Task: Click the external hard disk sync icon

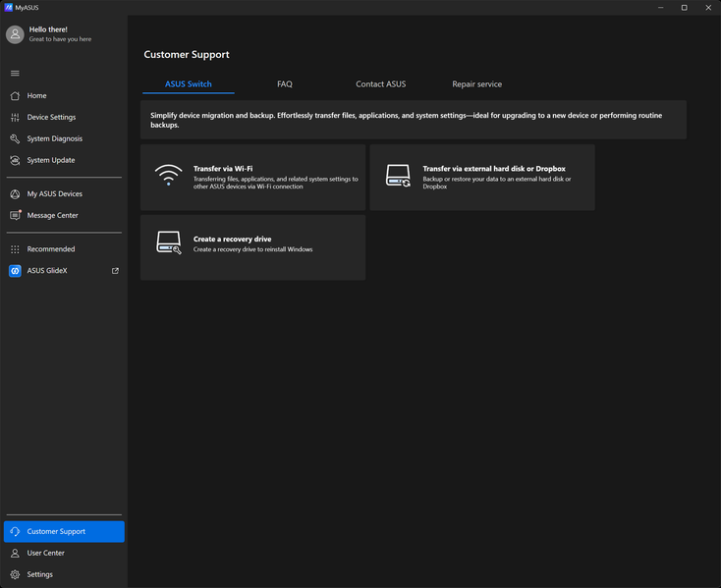Action: 398,176
